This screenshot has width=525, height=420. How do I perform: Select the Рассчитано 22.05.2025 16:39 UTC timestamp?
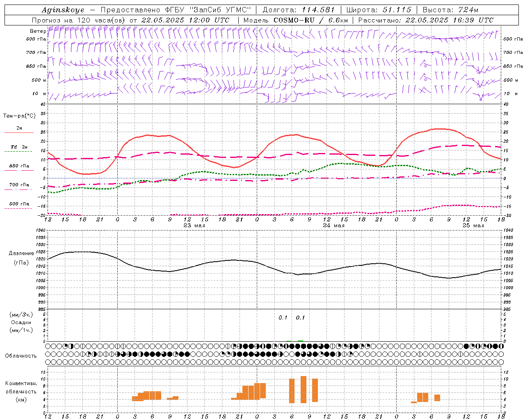point(426,20)
